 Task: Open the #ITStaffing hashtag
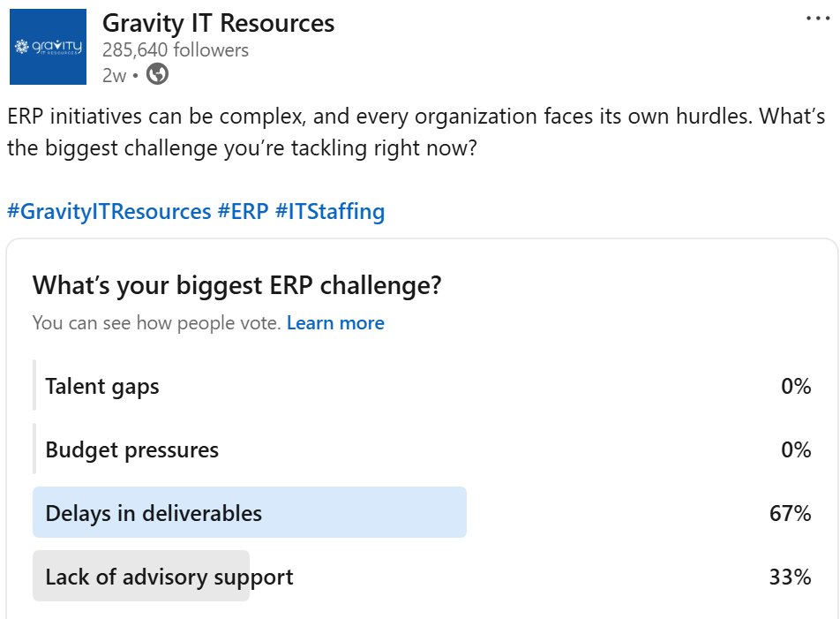[330, 212]
